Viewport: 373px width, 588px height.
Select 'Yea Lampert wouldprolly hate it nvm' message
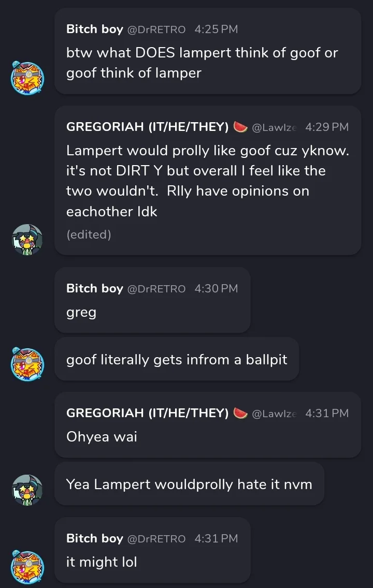pyautogui.click(x=189, y=484)
